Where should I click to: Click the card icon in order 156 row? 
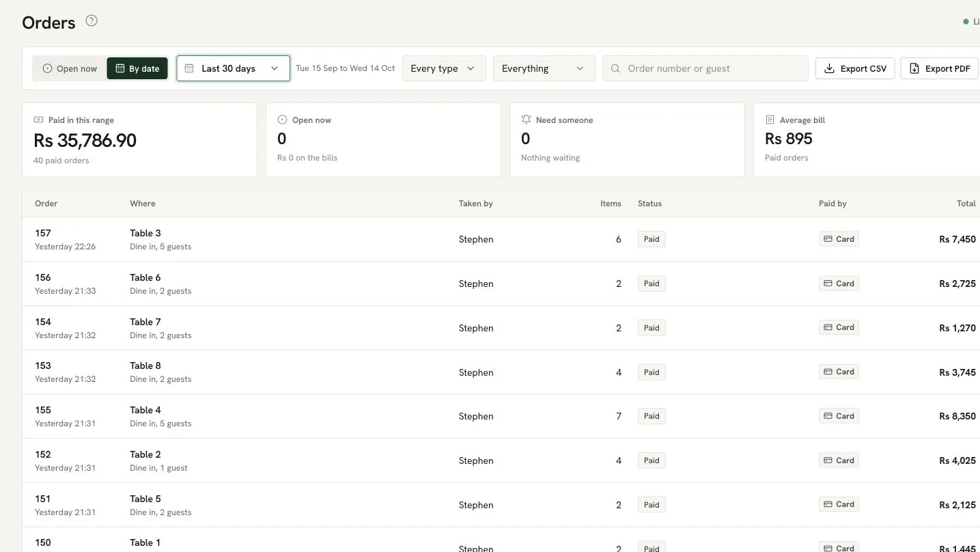(x=828, y=284)
